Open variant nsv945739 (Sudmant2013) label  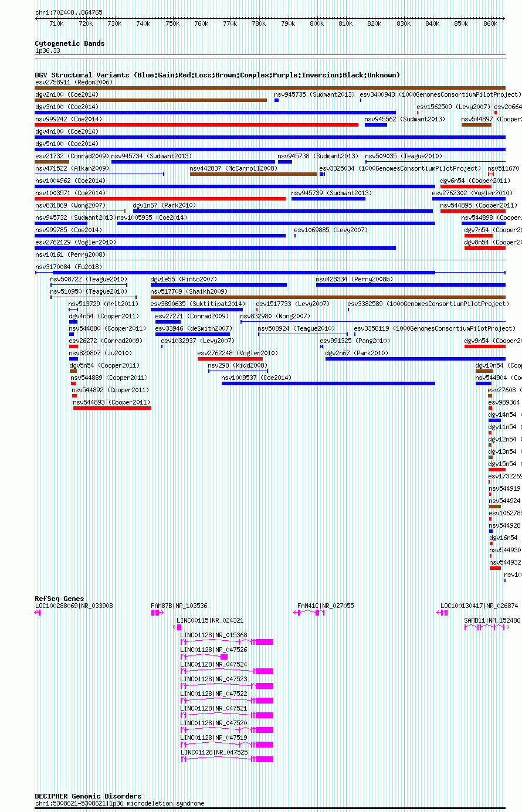pos(331,193)
